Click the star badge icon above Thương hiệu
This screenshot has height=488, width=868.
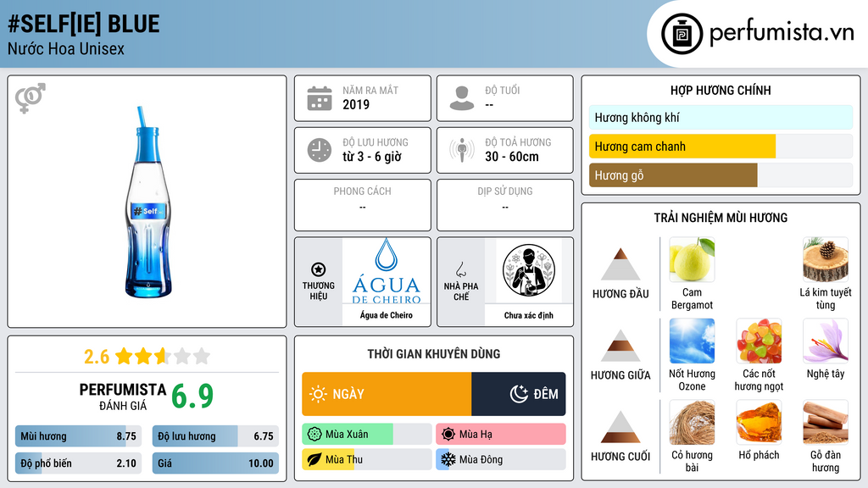(x=319, y=269)
